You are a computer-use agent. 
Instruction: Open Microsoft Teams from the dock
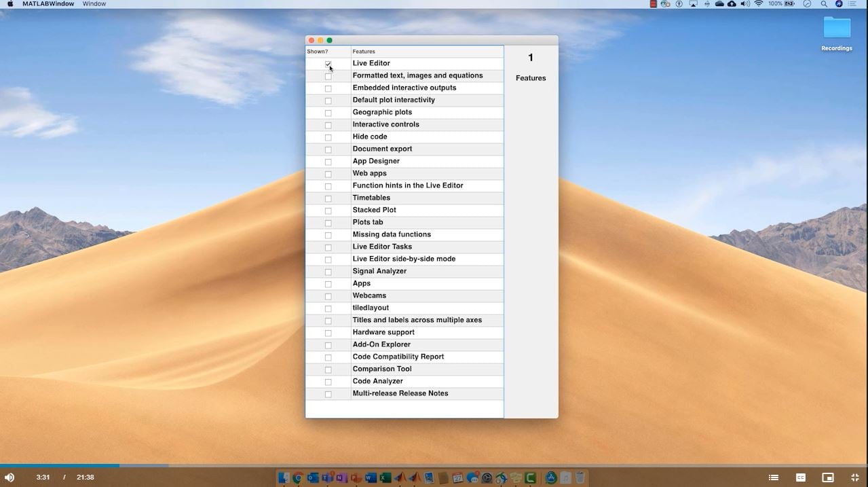pos(327,477)
